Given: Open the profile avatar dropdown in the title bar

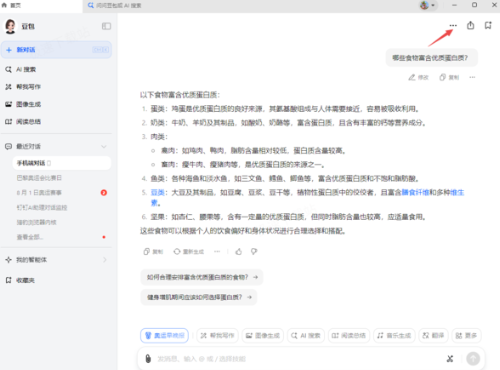Looking at the screenshot, I should [428, 5].
